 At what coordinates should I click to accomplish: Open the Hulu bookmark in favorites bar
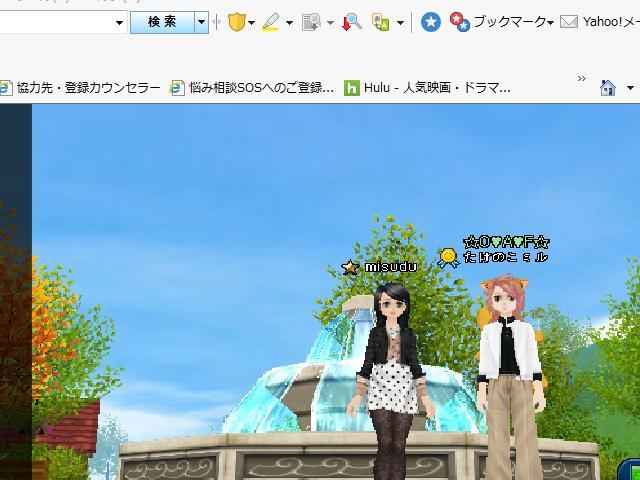427,88
